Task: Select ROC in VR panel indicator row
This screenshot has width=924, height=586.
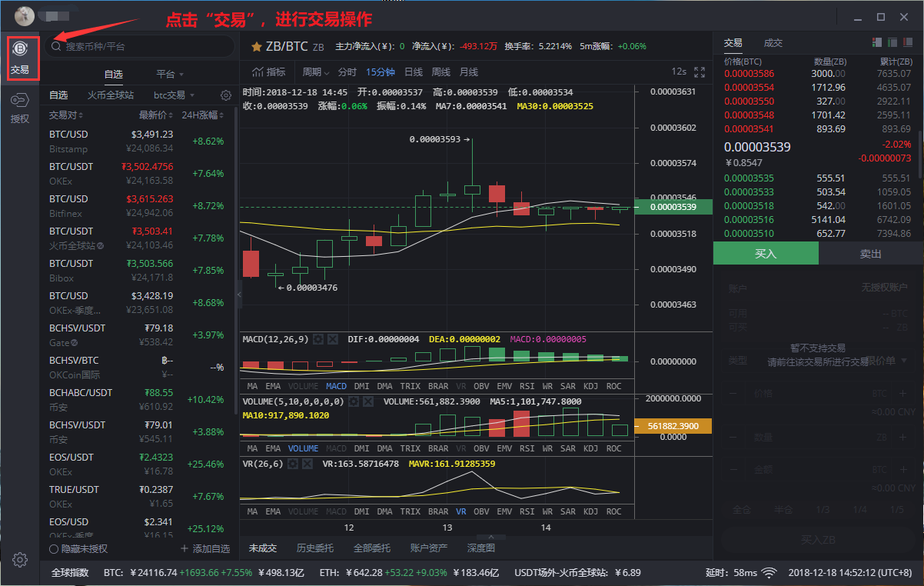Action: [613, 511]
